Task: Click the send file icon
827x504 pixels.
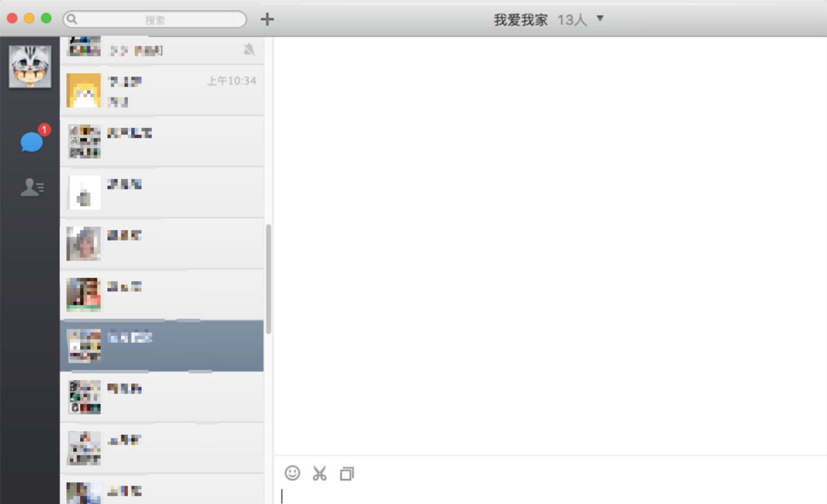Action: (347, 474)
